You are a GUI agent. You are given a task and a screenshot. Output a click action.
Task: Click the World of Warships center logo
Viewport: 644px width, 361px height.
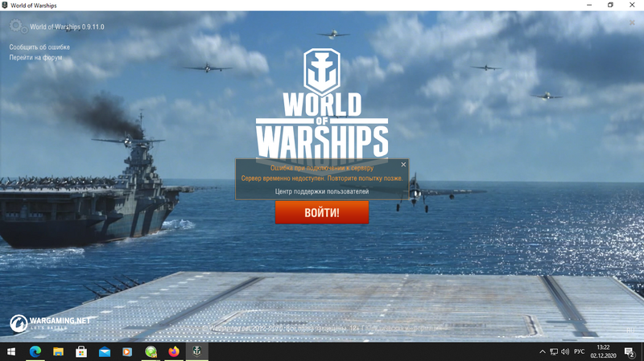point(322,107)
